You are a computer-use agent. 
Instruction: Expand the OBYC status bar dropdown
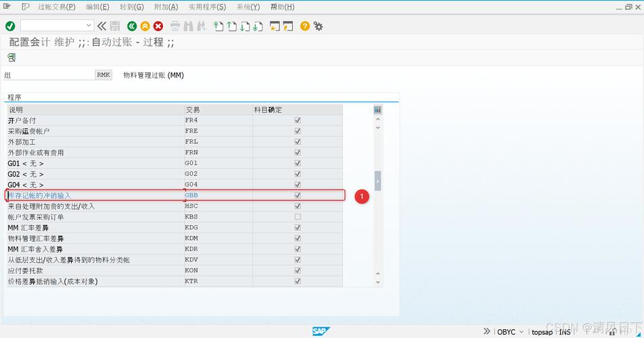coord(523,332)
